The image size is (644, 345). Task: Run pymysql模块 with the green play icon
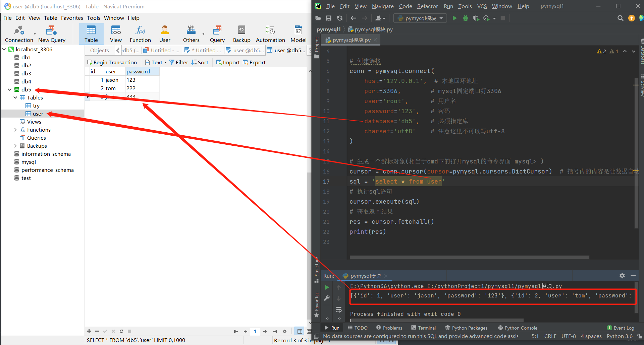pyautogui.click(x=454, y=18)
